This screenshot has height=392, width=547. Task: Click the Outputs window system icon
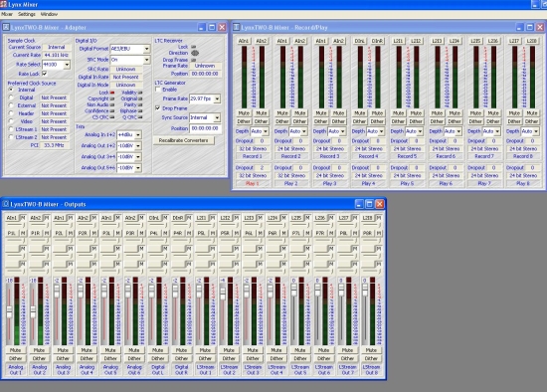pos(6,204)
